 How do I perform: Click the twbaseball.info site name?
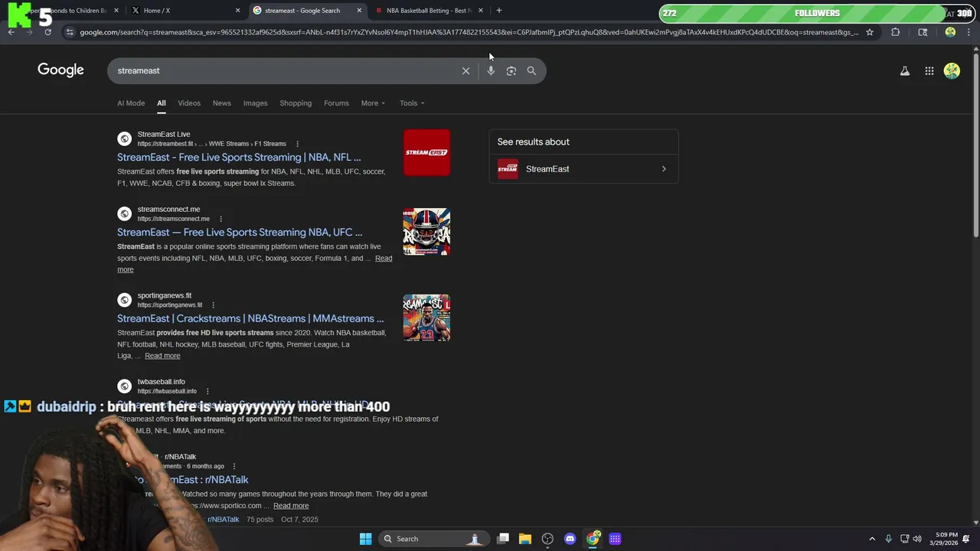tap(161, 382)
